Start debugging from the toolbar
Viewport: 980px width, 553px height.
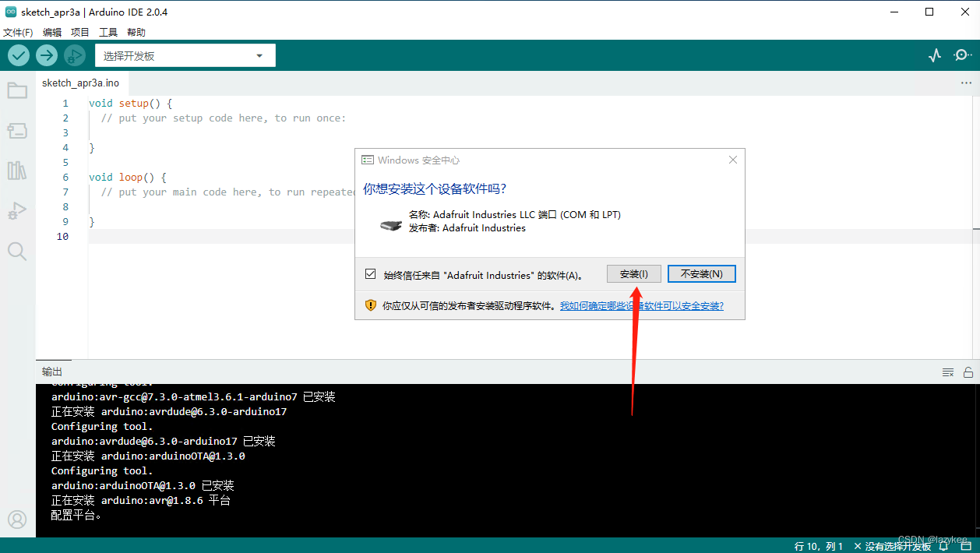[x=74, y=55]
